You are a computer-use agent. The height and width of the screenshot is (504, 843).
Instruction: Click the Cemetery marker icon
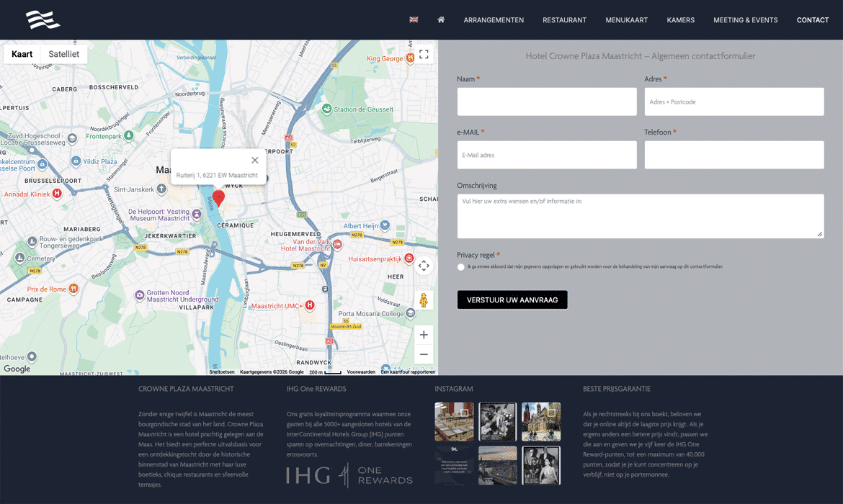(x=20, y=258)
